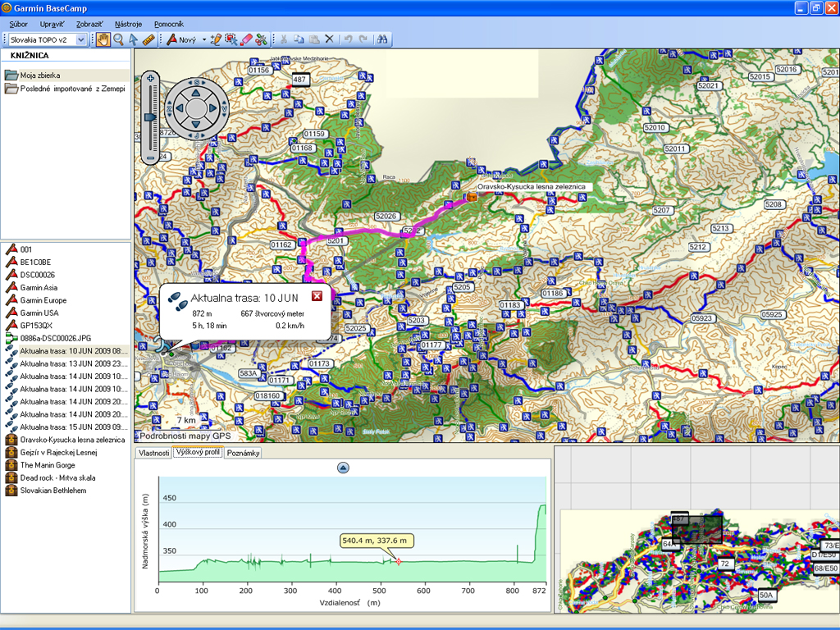Click the map zoom slider handle
840x630 pixels.
[151, 117]
